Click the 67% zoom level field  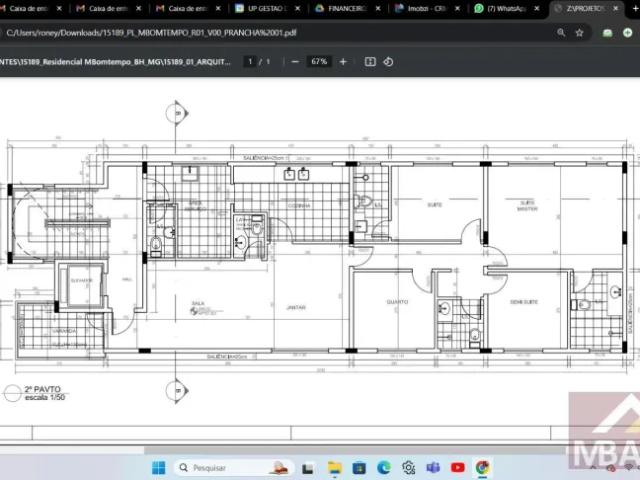point(319,62)
